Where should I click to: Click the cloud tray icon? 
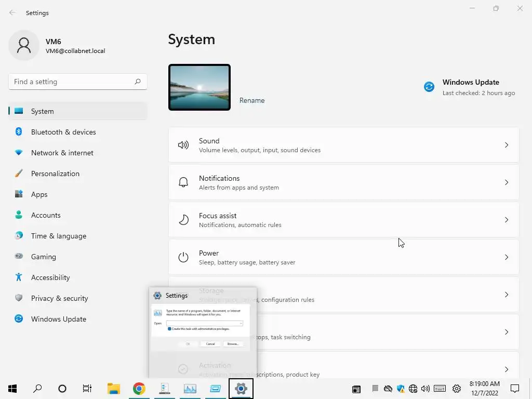click(x=388, y=389)
